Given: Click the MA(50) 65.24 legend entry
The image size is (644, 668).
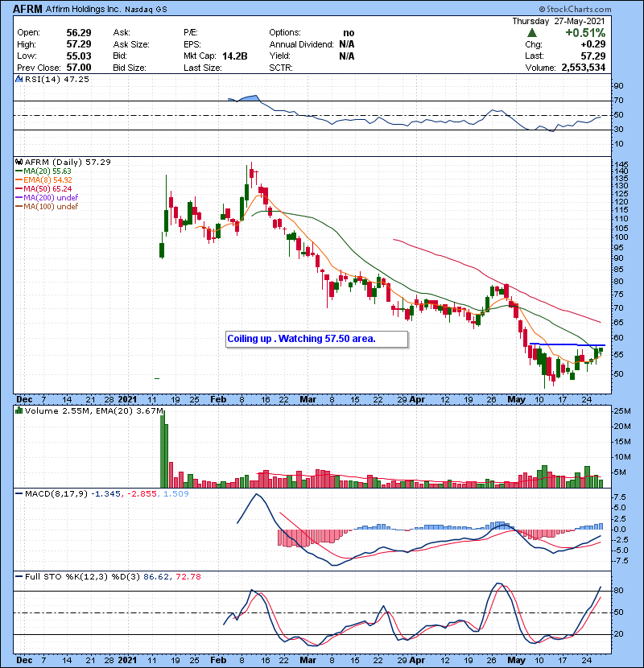Looking at the screenshot, I should [43, 188].
